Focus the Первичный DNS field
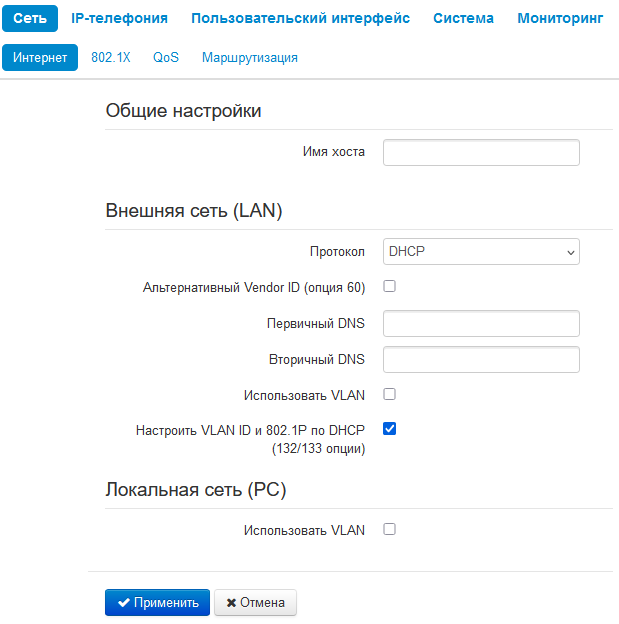Image resolution: width=619 pixels, height=624 pixels. (x=481, y=323)
